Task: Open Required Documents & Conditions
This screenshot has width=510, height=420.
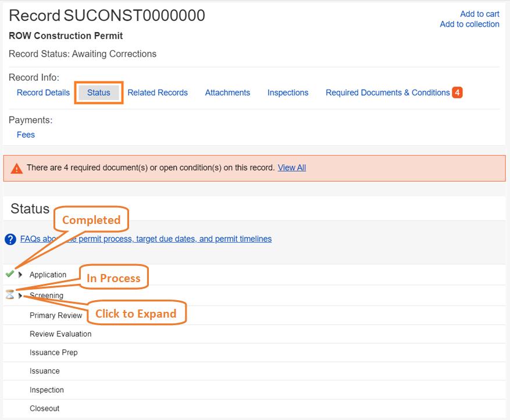Action: (x=387, y=92)
